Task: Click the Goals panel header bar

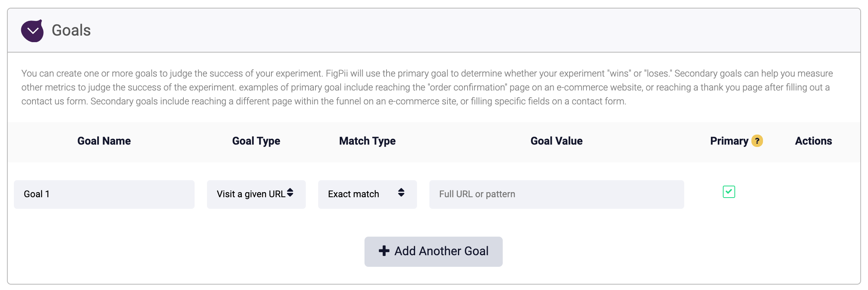Action: point(463,30)
